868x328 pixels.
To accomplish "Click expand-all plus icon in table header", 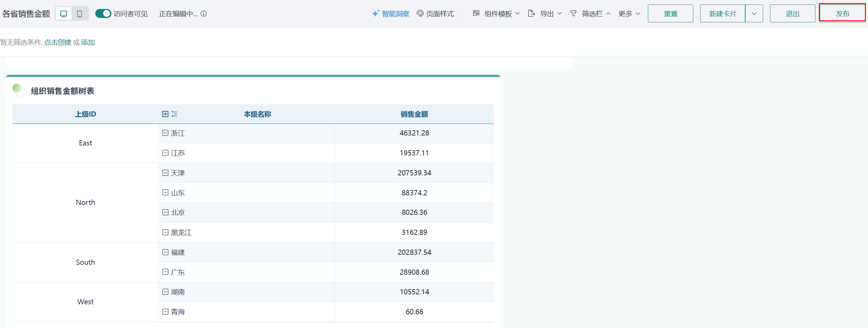I will click(x=165, y=114).
